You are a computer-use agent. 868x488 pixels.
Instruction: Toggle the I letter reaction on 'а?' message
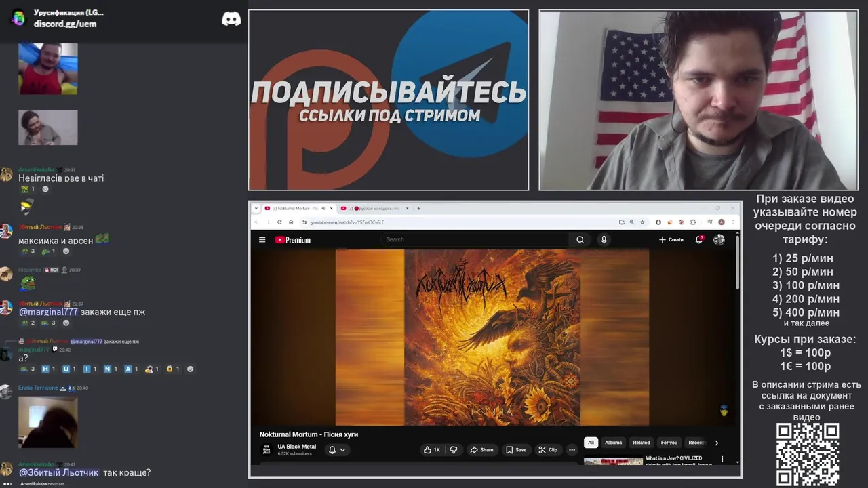coord(90,369)
